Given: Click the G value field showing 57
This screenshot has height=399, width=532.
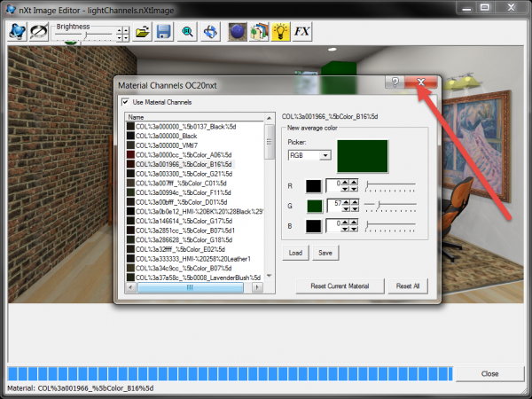Looking at the screenshot, I should pos(334,206).
